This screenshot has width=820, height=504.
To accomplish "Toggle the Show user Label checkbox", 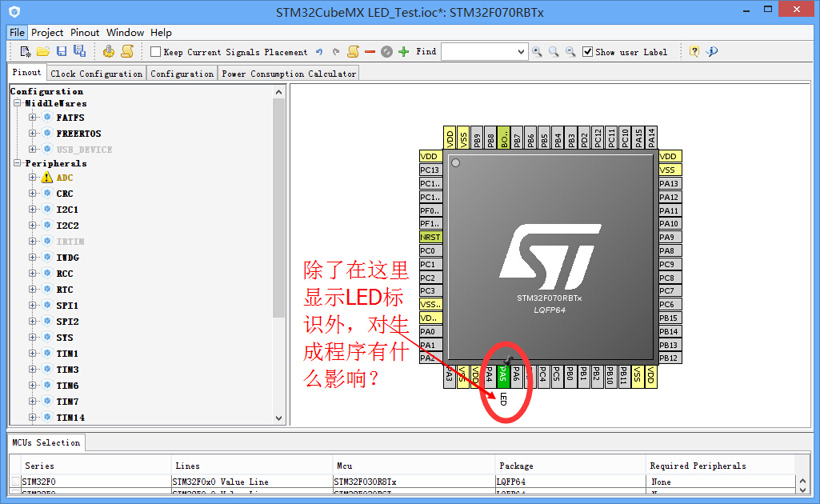I will (588, 52).
